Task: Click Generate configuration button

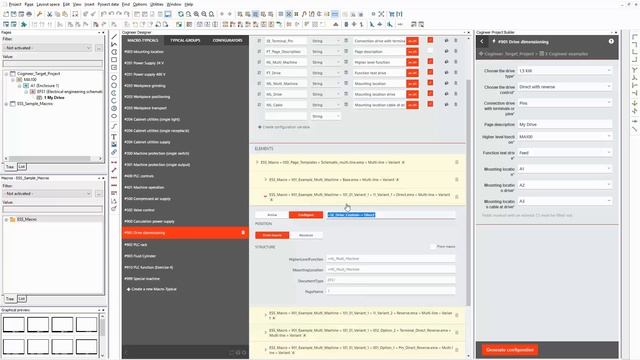Action: [510, 350]
